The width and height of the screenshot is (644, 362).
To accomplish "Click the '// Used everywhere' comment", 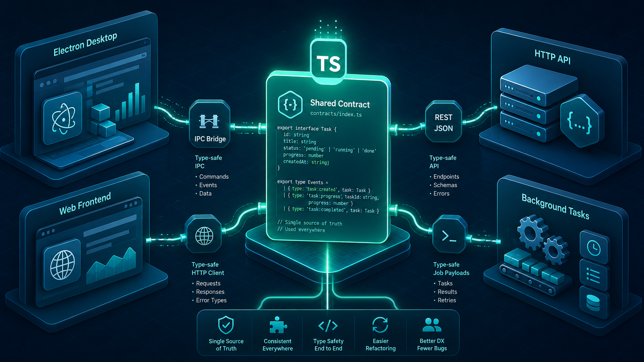I will click(x=301, y=230).
